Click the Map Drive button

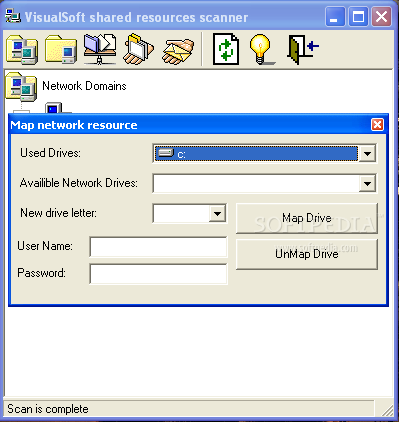click(x=307, y=218)
